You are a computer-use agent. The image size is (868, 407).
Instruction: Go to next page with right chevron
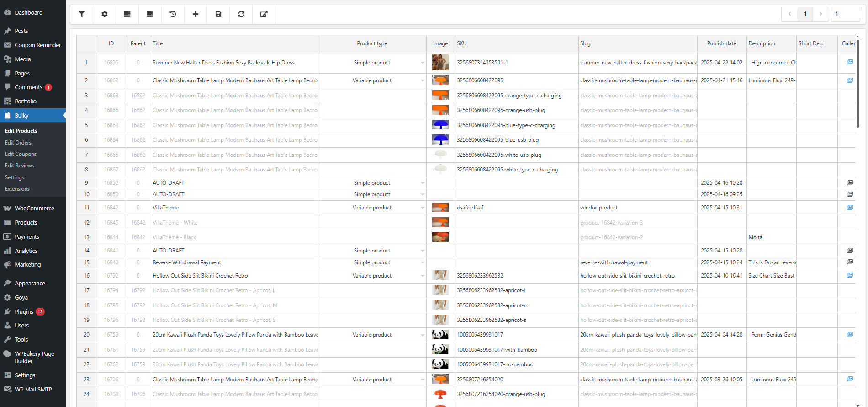(x=821, y=14)
